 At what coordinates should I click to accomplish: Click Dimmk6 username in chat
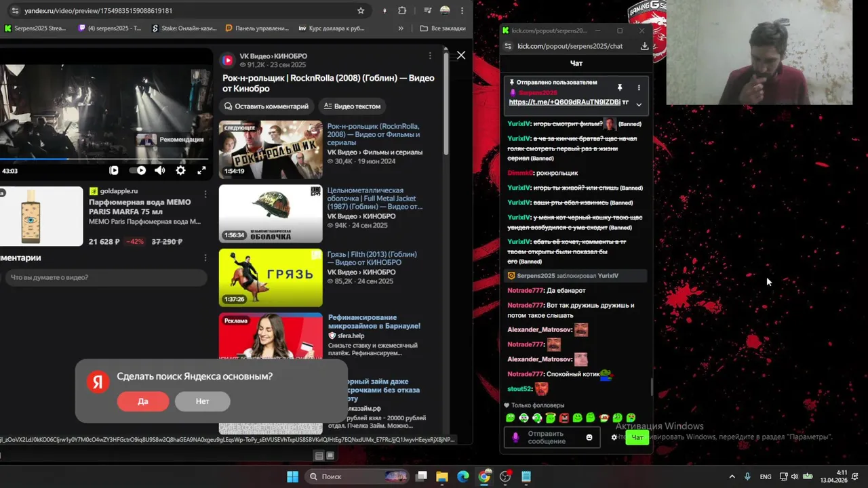(x=520, y=173)
